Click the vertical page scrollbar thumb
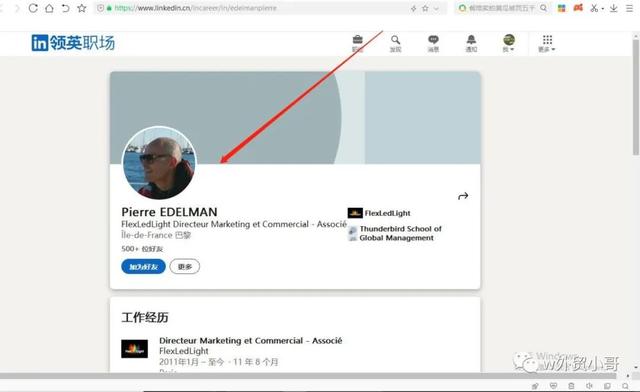Screen dimensions: 640x392 pos(636,97)
